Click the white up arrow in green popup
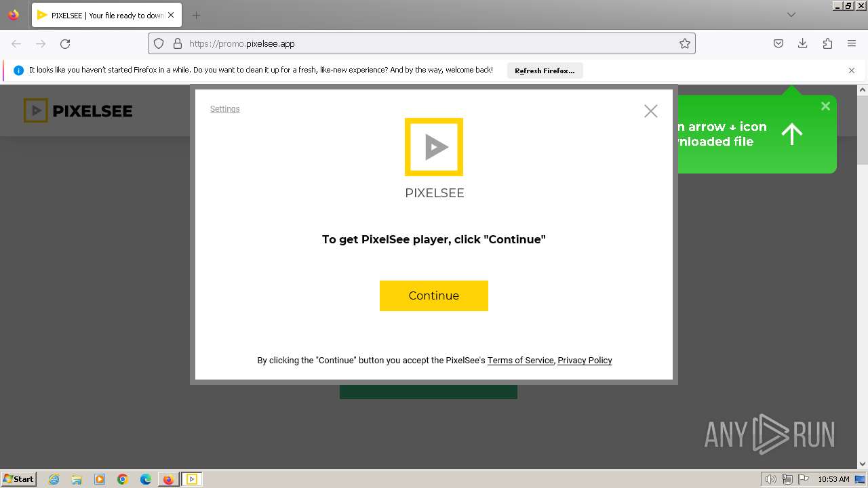Viewport: 868px width, 488px height. [x=792, y=134]
